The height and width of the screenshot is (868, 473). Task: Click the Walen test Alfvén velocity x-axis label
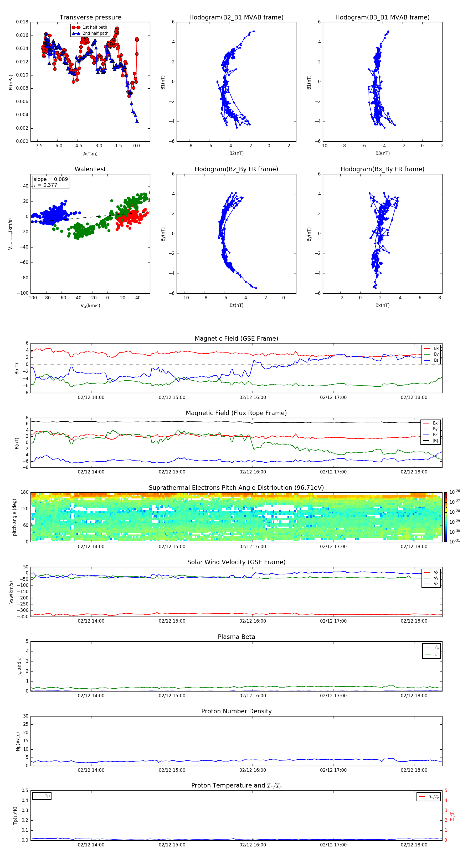coord(90,306)
